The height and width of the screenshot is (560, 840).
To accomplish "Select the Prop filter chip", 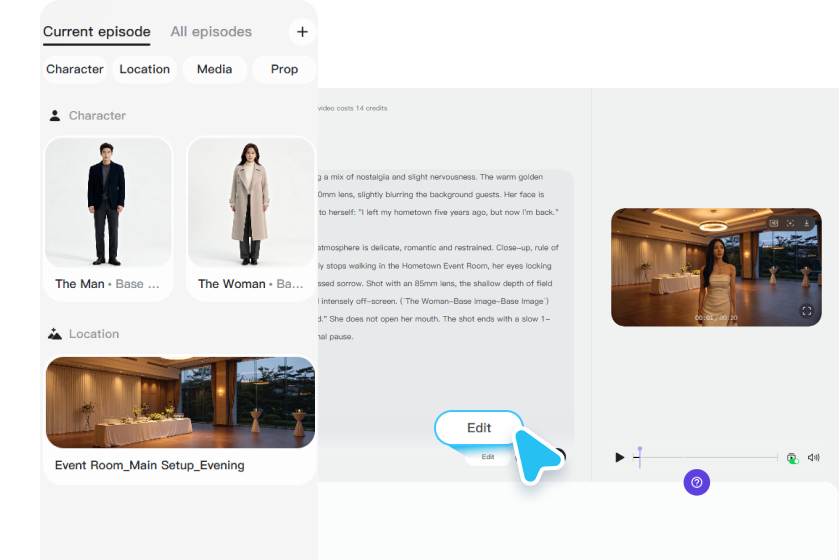I will click(x=284, y=69).
